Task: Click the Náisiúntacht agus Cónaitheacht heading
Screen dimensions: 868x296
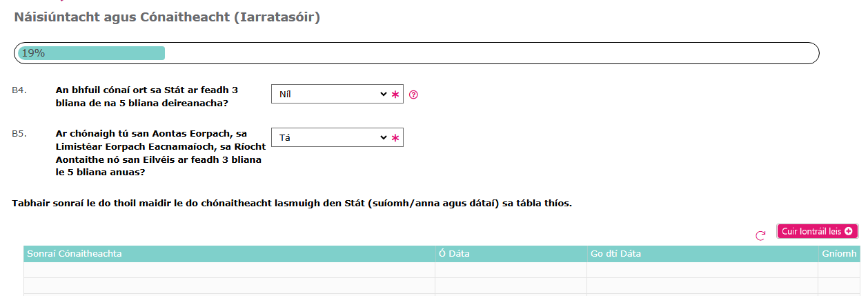Action: [167, 17]
